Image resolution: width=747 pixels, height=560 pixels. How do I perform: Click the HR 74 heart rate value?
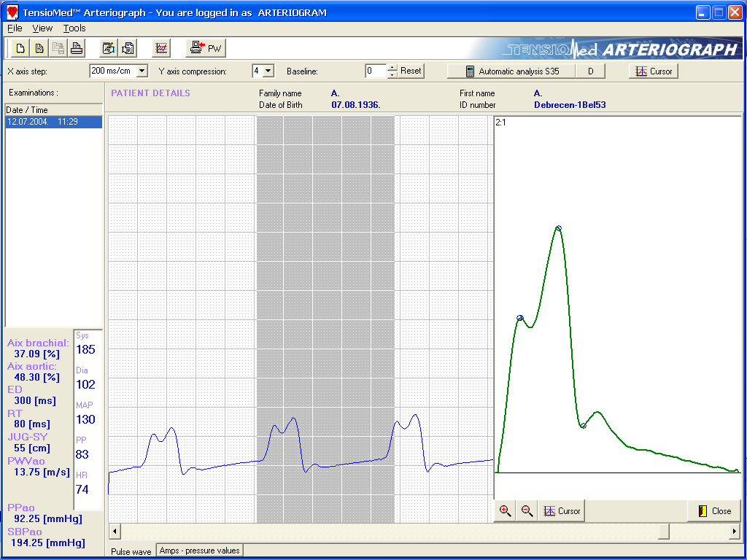[x=82, y=489]
